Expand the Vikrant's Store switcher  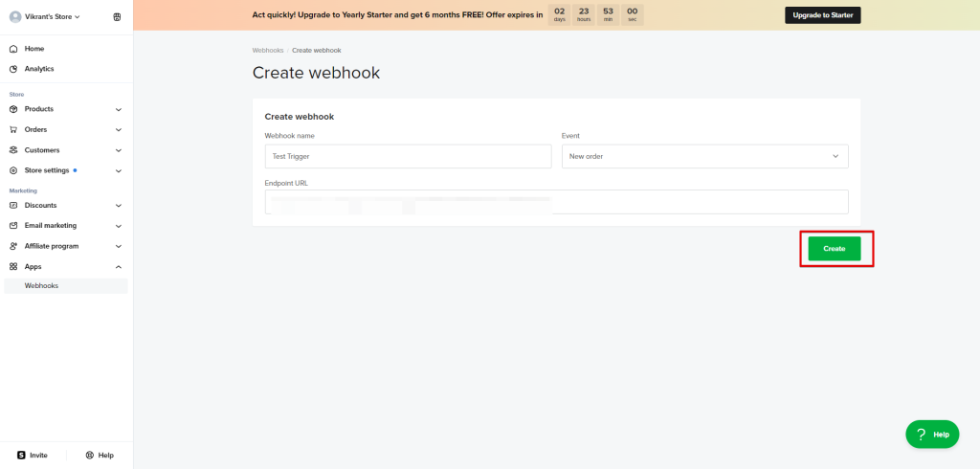(50, 16)
